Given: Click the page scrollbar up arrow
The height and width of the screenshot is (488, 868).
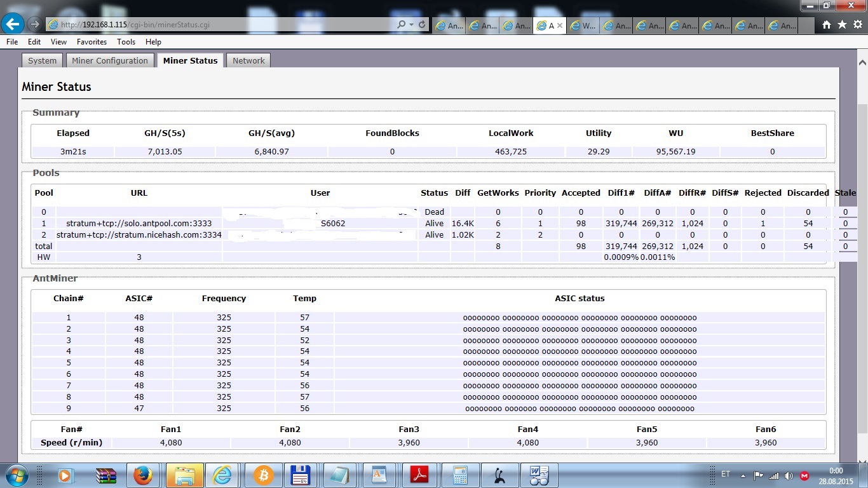Looking at the screenshot, I should click(x=862, y=62).
